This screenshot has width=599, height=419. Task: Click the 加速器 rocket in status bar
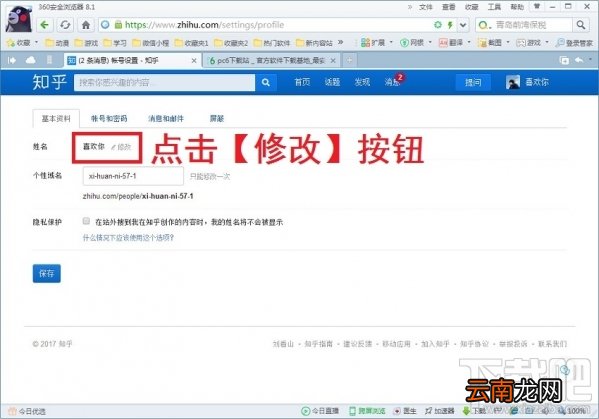pos(440,411)
